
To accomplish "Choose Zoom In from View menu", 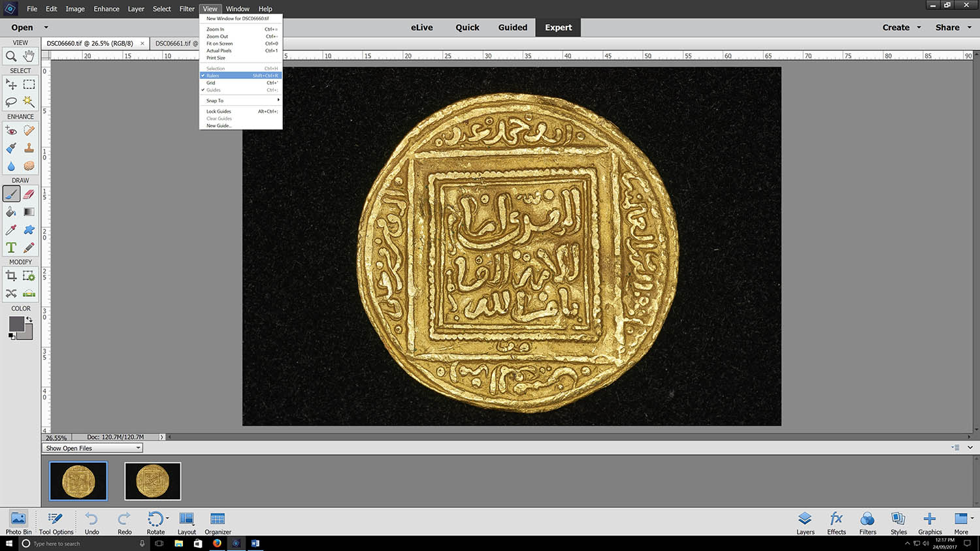I will (x=241, y=29).
